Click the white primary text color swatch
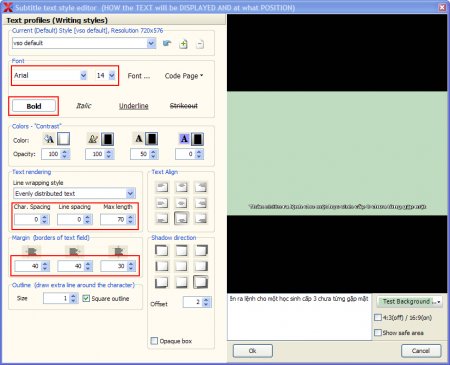The width and height of the screenshot is (450, 365). click(63, 139)
